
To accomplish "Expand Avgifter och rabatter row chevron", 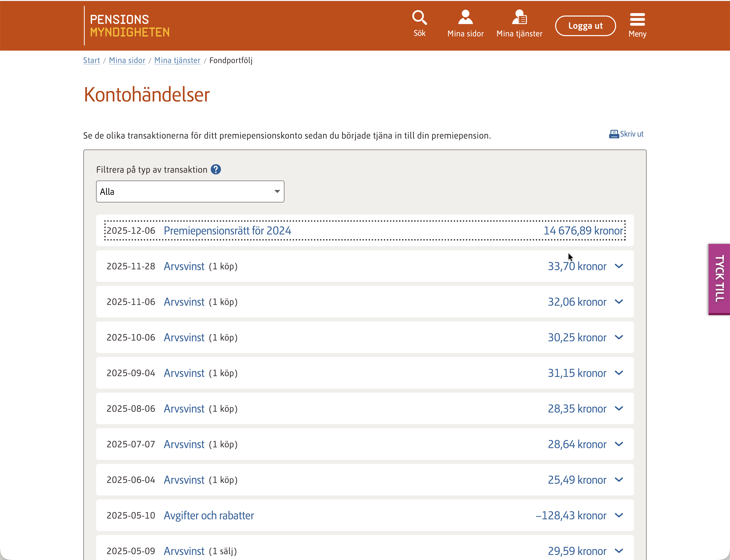I will click(x=619, y=515).
